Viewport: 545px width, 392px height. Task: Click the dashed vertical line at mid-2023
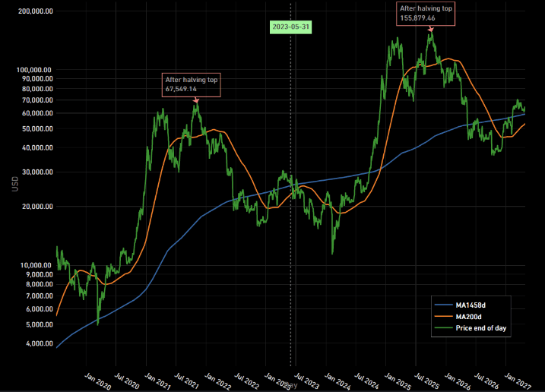(292, 228)
